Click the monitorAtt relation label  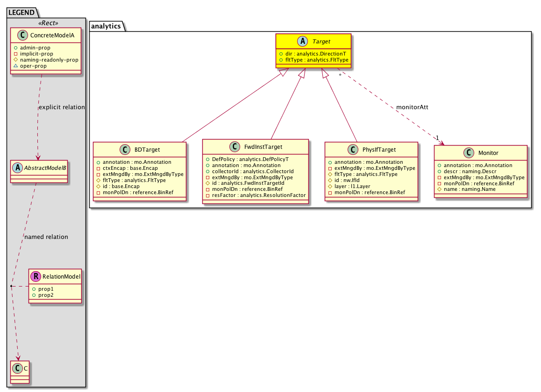(x=412, y=107)
